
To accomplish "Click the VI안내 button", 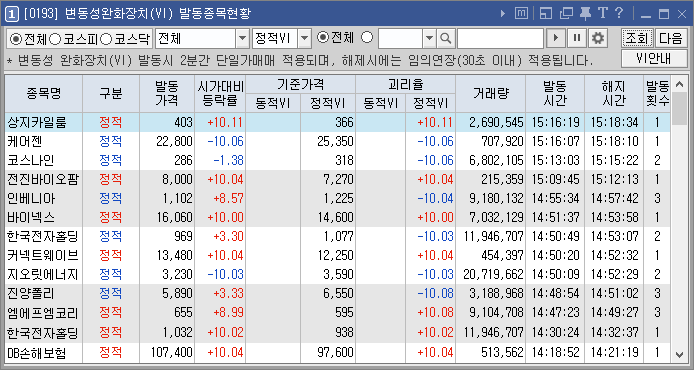I will pos(654,58).
